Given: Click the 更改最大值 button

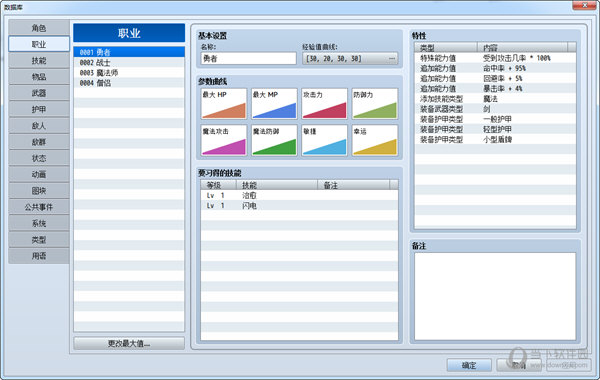Looking at the screenshot, I should point(129,343).
